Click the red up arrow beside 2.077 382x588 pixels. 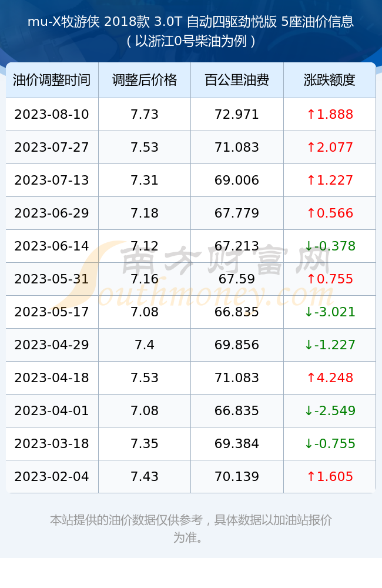311,147
